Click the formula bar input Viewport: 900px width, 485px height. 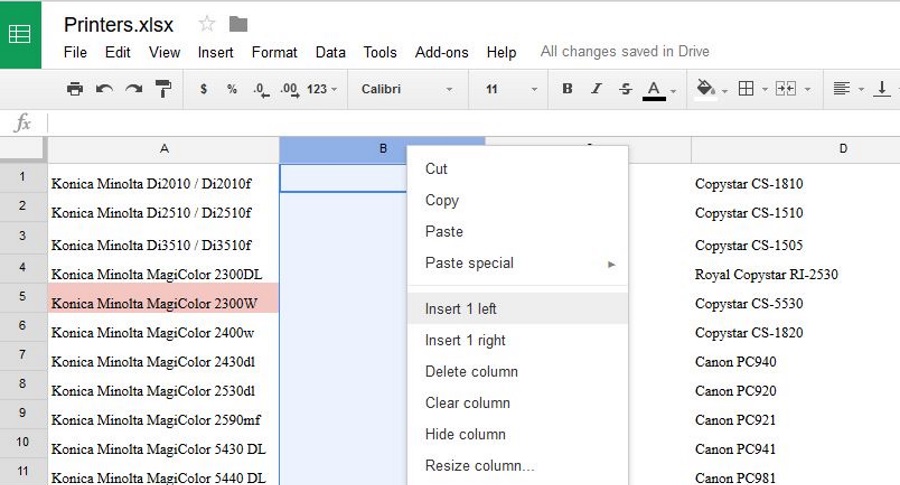[x=474, y=123]
